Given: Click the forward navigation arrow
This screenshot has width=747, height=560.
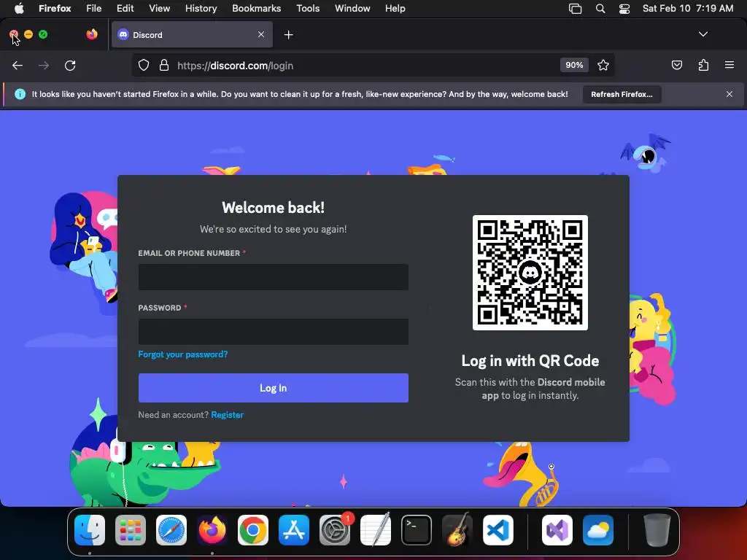Looking at the screenshot, I should tap(44, 65).
